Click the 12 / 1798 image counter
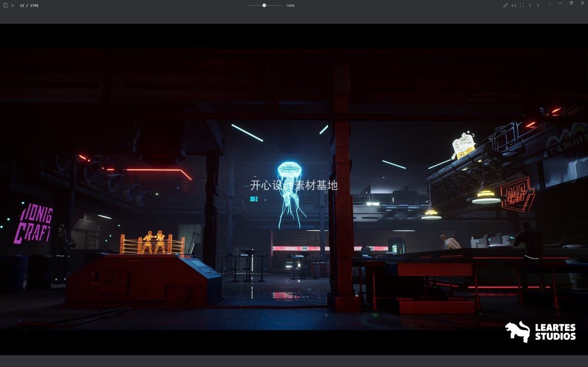The image size is (588, 367). [29, 6]
